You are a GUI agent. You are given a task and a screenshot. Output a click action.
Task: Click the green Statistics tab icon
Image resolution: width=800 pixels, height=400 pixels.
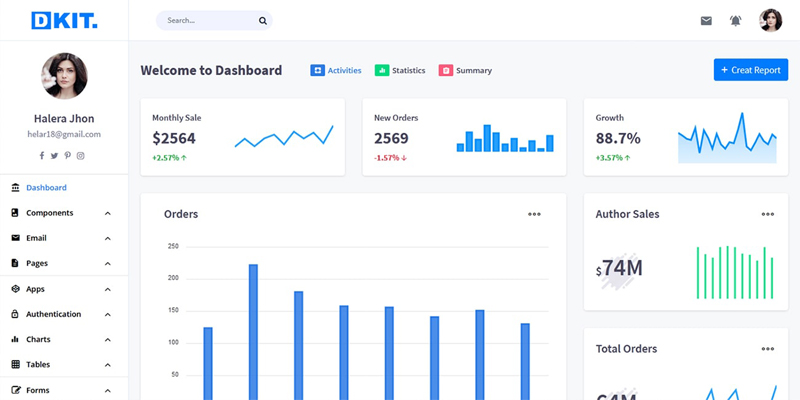tap(382, 70)
